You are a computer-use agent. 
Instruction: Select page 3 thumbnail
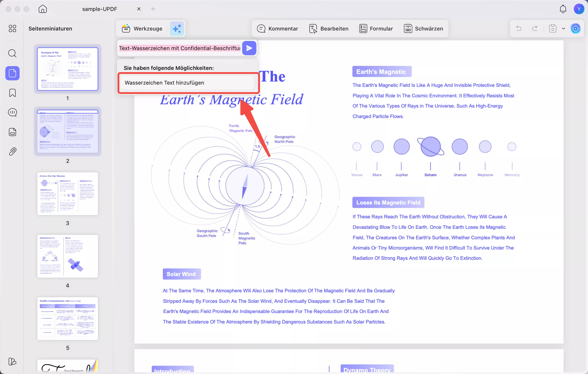click(68, 194)
